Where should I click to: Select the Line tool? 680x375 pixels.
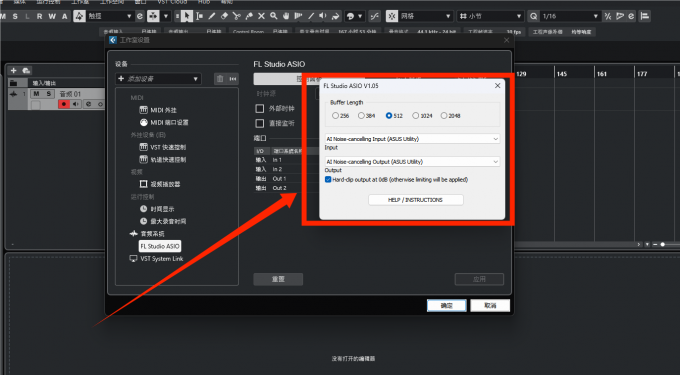(311, 16)
